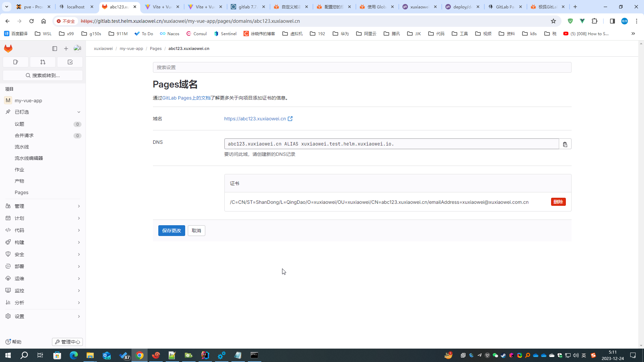Screen dimensions: 644x362
Task: Delete the certificate with 删除 button
Action: (558, 202)
